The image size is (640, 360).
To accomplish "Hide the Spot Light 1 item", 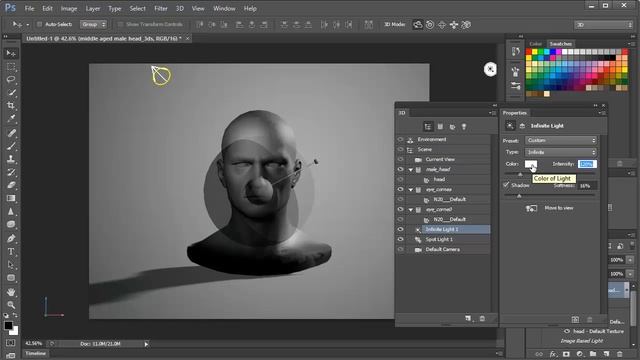I will point(400,239).
